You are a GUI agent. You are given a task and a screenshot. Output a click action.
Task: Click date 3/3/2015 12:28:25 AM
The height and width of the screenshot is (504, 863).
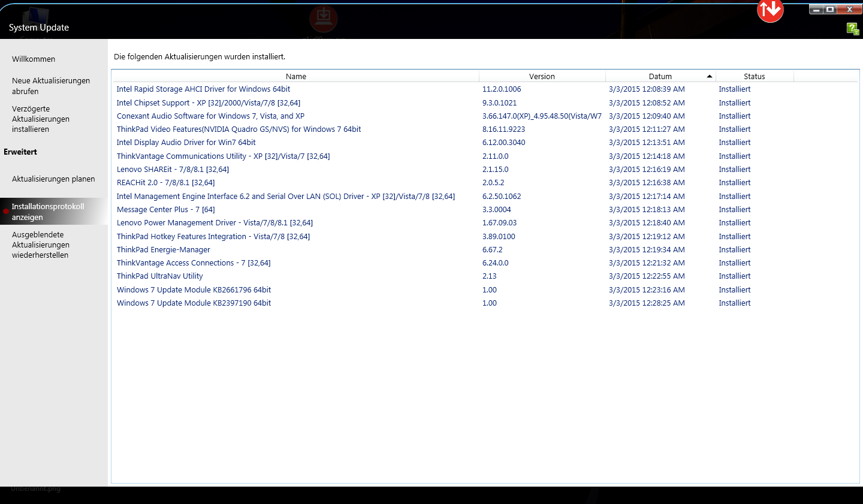tap(647, 303)
